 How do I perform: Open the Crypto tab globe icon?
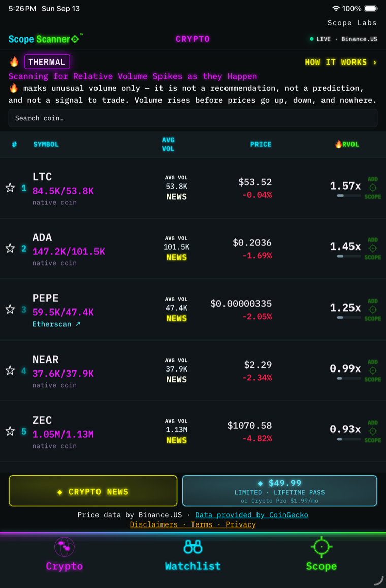(x=65, y=547)
